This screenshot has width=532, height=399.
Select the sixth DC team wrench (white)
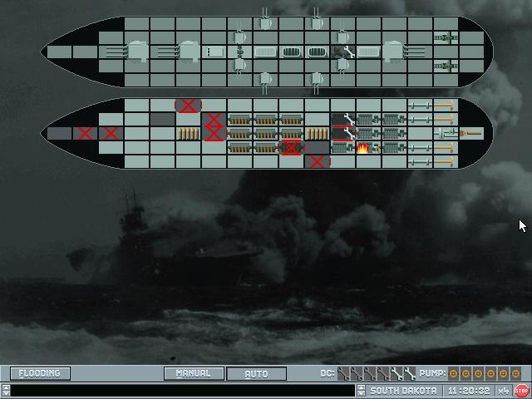coord(410,373)
